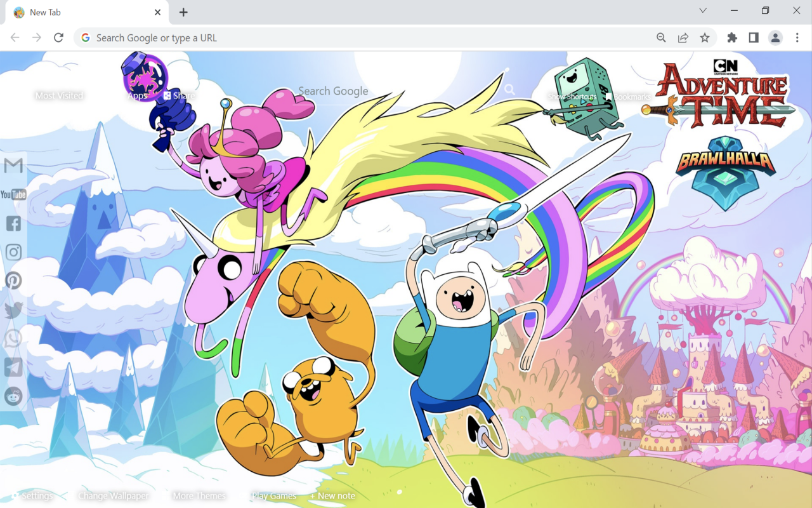The width and height of the screenshot is (812, 508).
Task: Open WhatsApp shortcut in sidebar
Action: (13, 338)
